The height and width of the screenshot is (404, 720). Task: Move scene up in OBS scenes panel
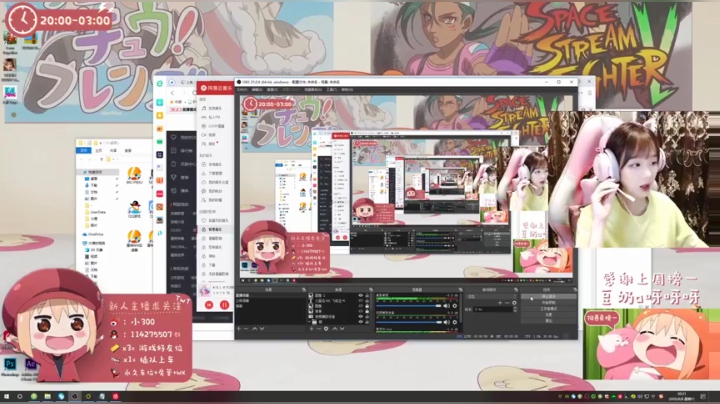[x=254, y=329]
